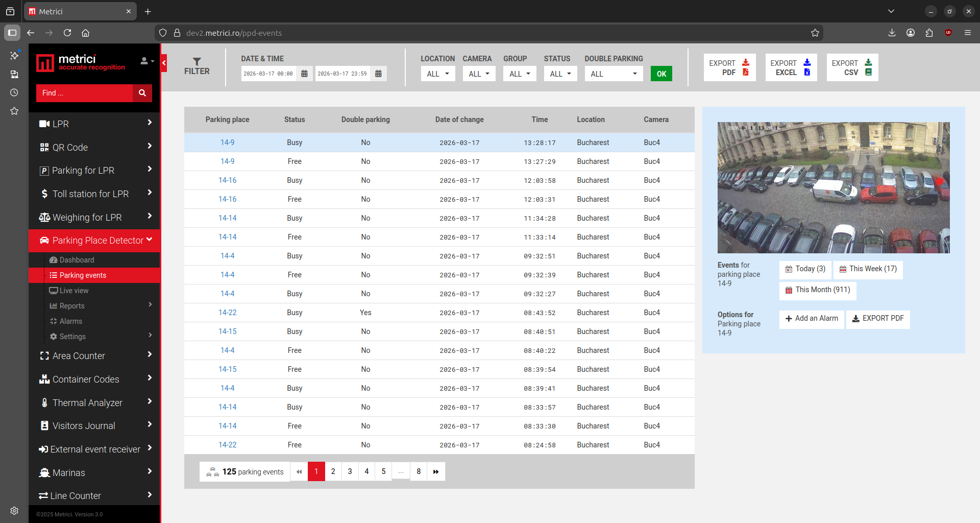
Task: Open browser history sidebar clock icon
Action: 14,92
